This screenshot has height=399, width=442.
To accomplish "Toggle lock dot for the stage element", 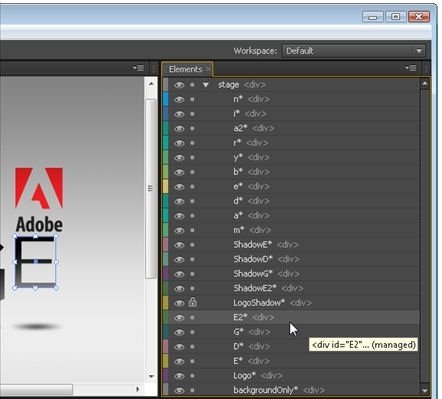I will pos(192,85).
